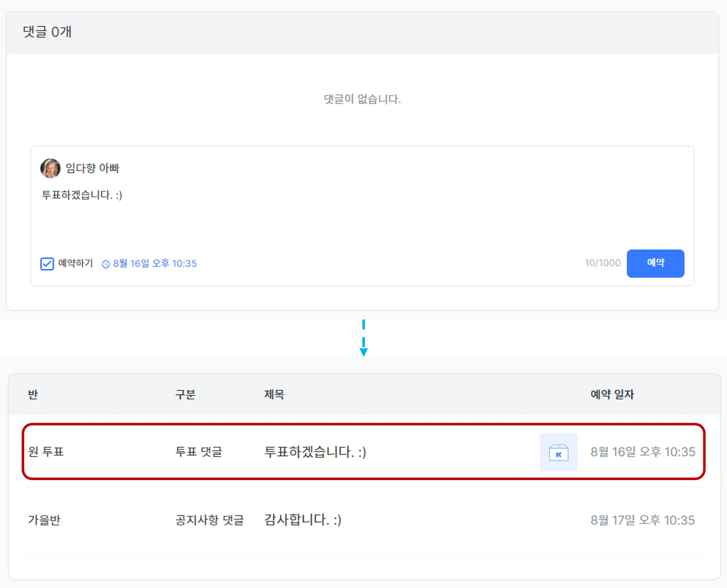The image size is (727, 588).
Task: Select the 원 투표 row cell
Action: coord(46,452)
